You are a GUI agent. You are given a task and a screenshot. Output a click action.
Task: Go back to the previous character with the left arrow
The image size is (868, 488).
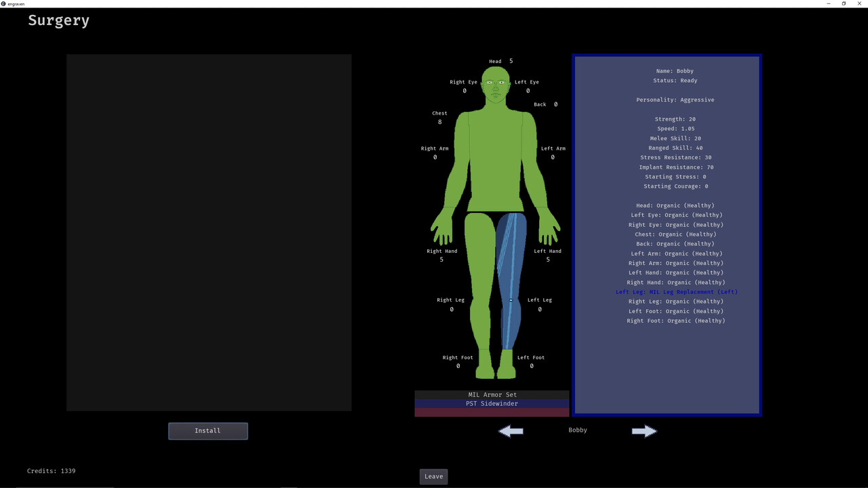[x=511, y=430]
